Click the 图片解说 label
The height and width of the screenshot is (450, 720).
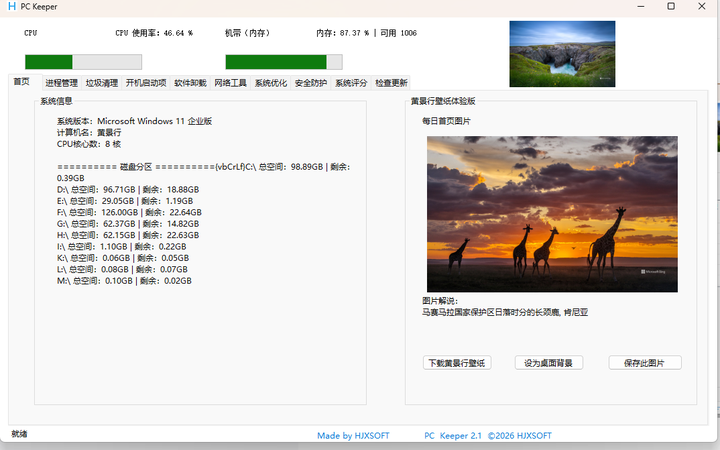[x=440, y=301]
